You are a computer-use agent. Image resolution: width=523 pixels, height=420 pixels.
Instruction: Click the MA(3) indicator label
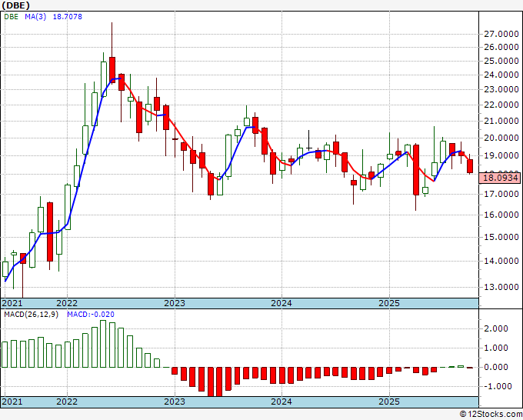(x=35, y=16)
